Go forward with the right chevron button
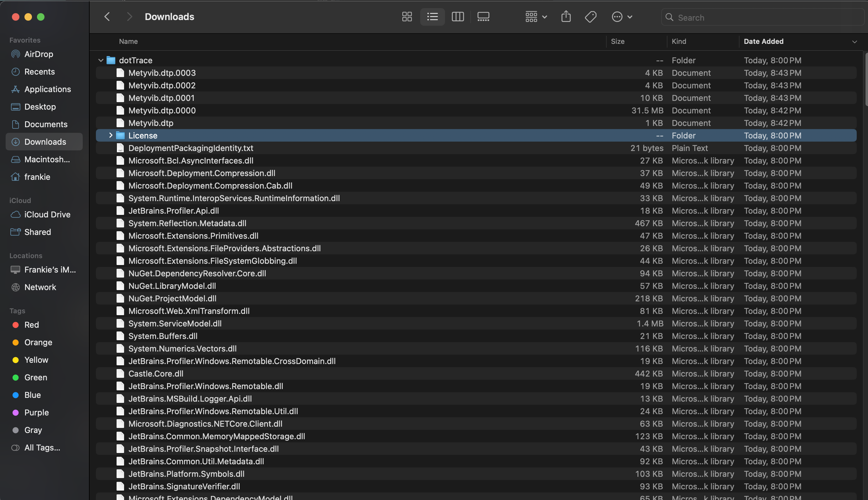This screenshot has width=868, height=500. click(129, 17)
